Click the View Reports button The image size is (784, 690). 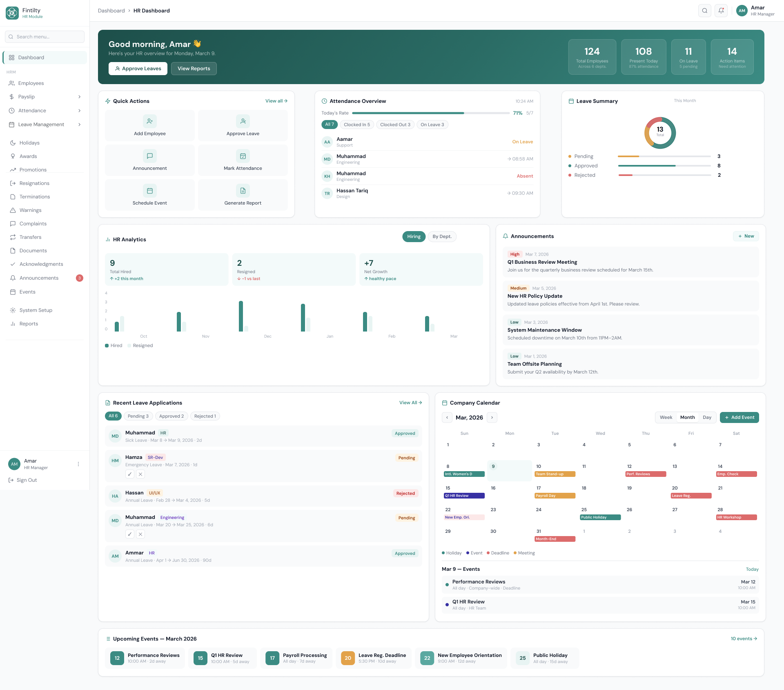point(194,69)
